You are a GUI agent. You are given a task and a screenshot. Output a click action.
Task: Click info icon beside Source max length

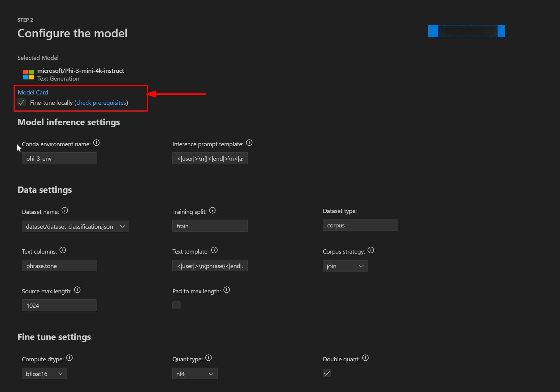77,290
